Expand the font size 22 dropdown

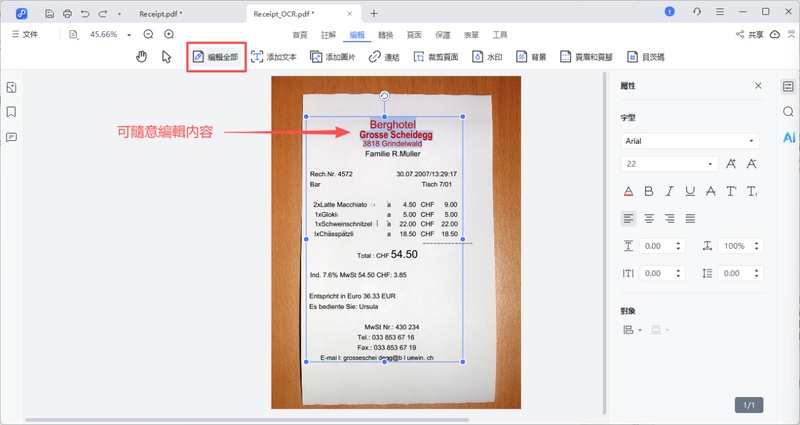pos(711,164)
